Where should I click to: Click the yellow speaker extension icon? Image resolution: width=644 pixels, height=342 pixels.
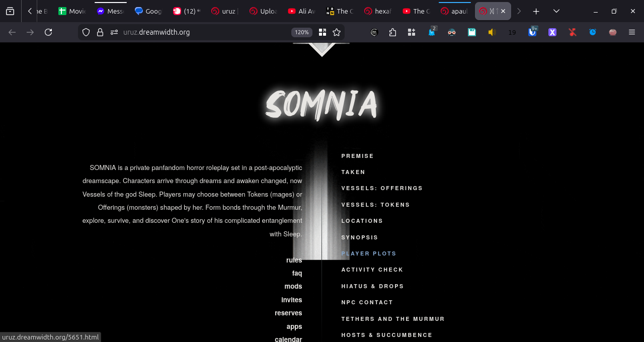coord(492,32)
